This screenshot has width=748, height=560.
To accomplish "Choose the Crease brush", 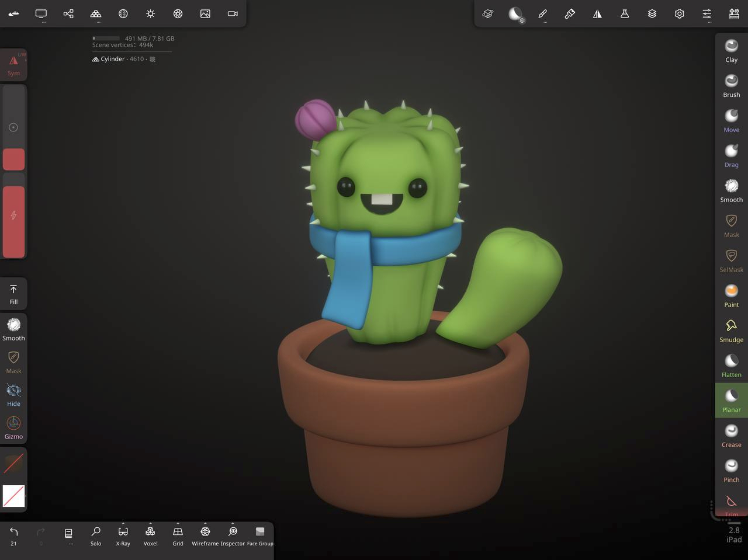I will click(x=731, y=436).
